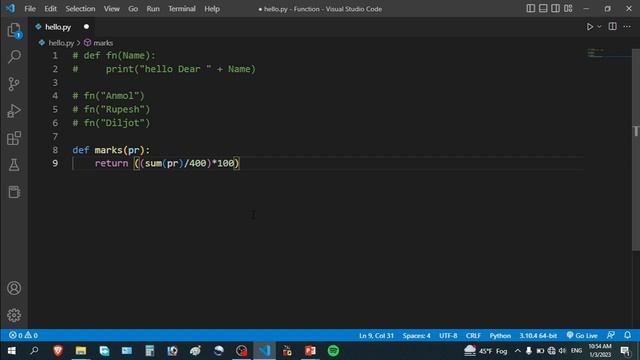Click the feedback icon in status bar
Viewport: 640px width, 360px height.
pos(611,335)
